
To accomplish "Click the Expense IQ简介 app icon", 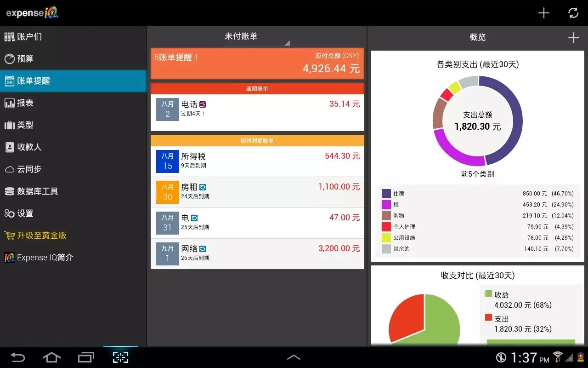I will 9,258.
